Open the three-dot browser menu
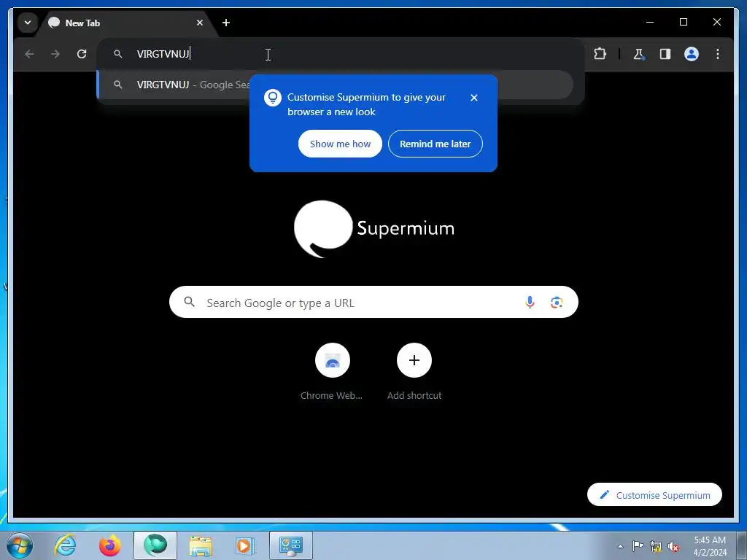The height and width of the screenshot is (560, 747). (718, 54)
